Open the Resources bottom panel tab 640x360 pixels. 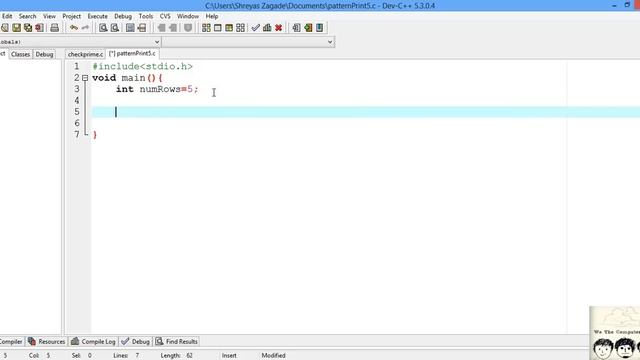tap(47, 342)
